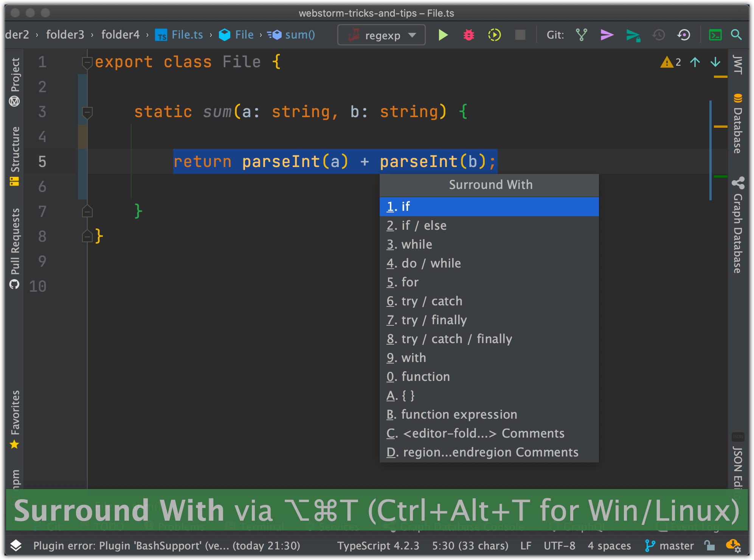Click the green Run button
Viewport: 754px width, 560px height.
443,35
